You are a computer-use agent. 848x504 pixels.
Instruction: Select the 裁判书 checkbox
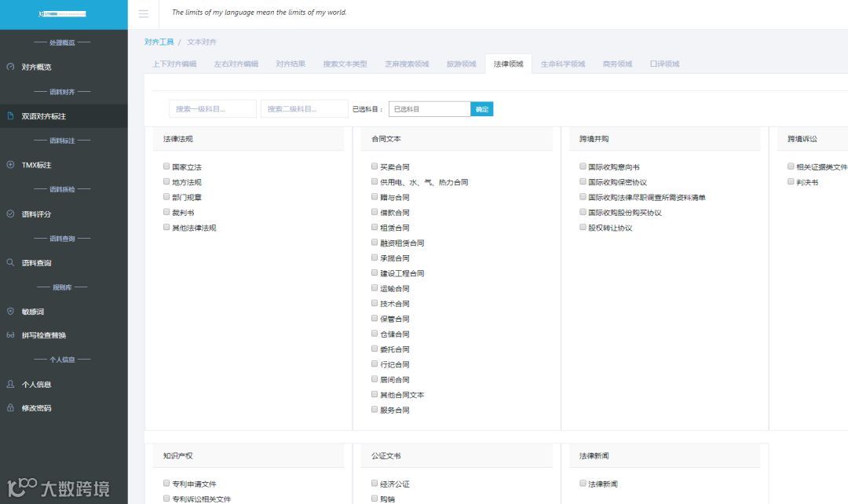[x=166, y=212]
